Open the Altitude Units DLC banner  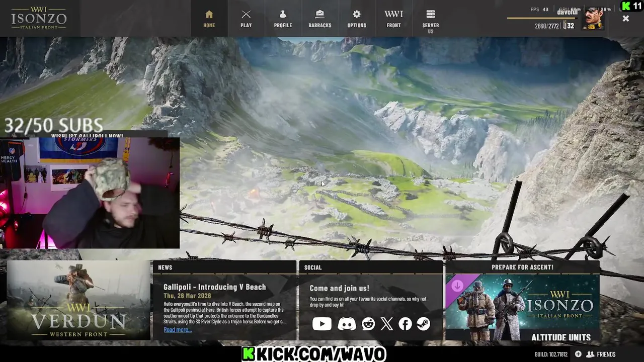(522, 308)
